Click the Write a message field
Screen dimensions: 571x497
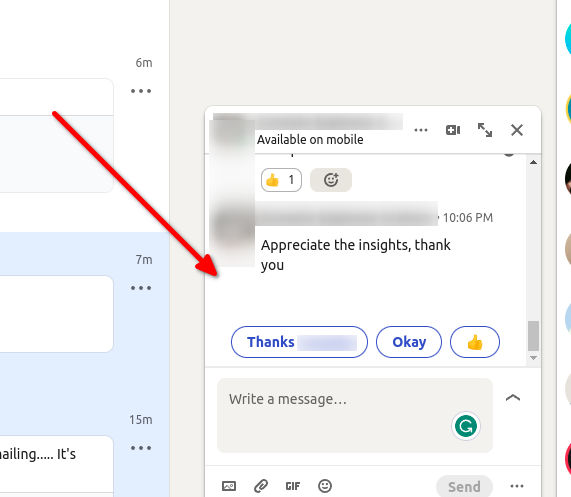pyautogui.click(x=355, y=415)
